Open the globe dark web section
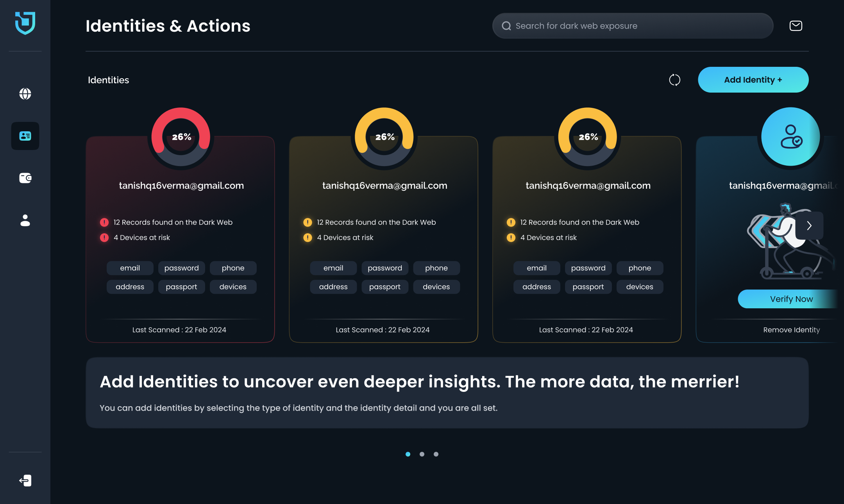Viewport: 844px width, 504px height. tap(25, 94)
